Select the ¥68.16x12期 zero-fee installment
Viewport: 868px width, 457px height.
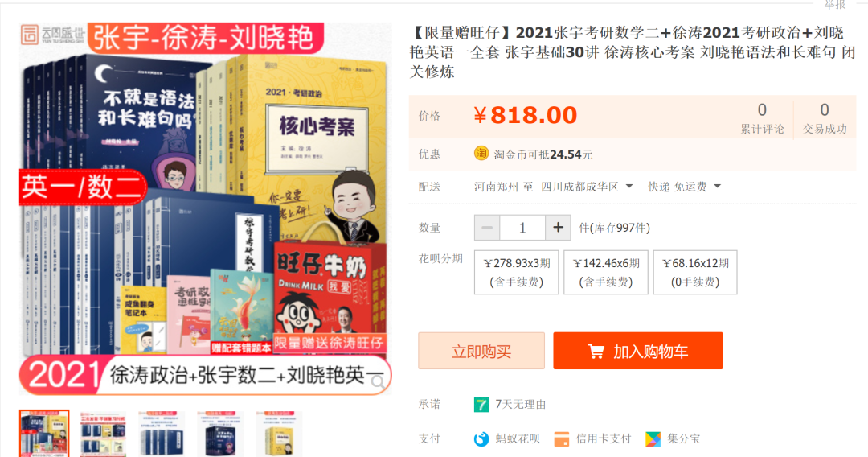tap(695, 272)
